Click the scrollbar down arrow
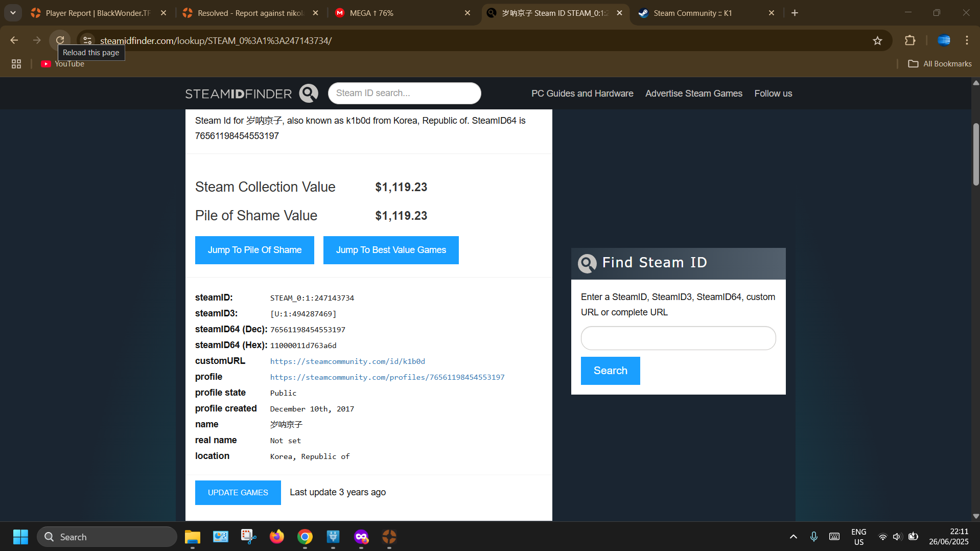The image size is (980, 551). (x=975, y=516)
